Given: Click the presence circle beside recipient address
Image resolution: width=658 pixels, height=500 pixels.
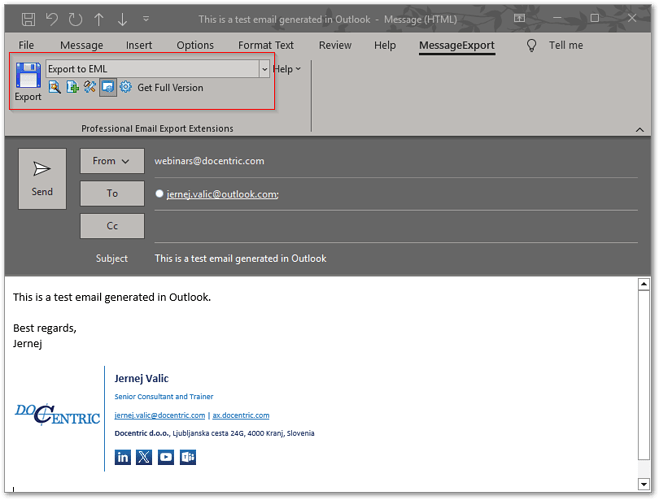Looking at the screenshot, I should click(160, 194).
